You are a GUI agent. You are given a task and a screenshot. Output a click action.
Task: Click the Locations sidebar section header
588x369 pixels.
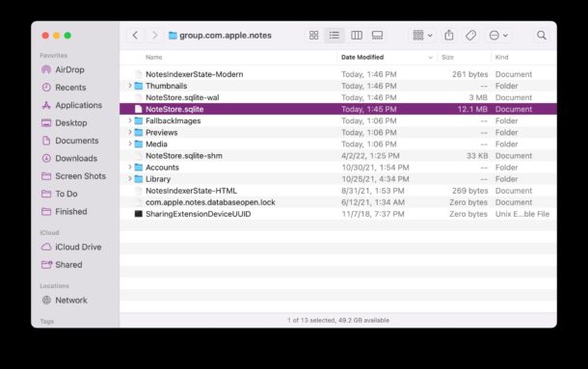pyautogui.click(x=54, y=286)
